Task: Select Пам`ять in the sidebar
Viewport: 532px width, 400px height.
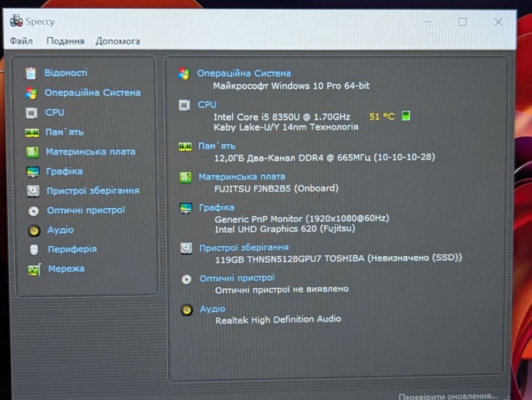Action: tap(64, 132)
